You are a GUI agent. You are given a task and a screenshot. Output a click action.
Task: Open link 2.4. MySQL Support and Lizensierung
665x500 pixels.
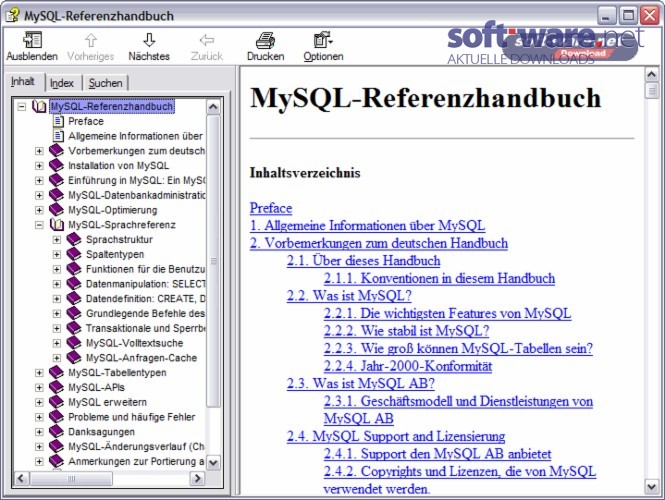click(x=396, y=436)
